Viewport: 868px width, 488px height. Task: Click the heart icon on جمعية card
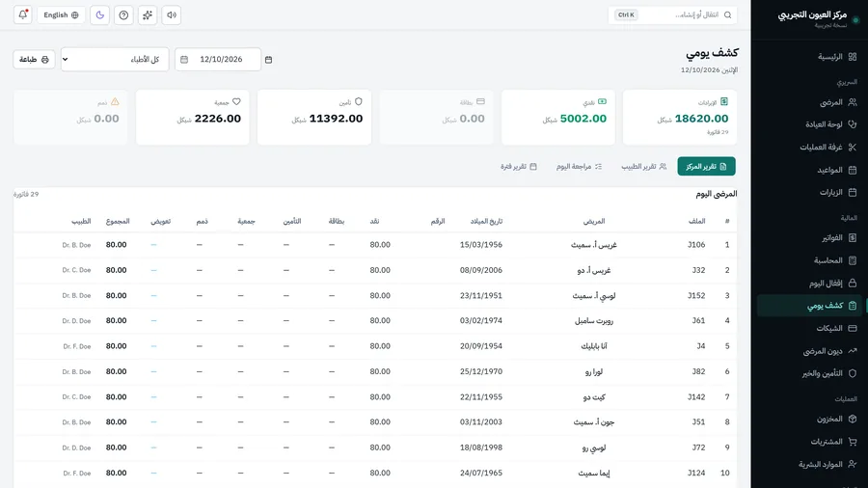pyautogui.click(x=237, y=102)
